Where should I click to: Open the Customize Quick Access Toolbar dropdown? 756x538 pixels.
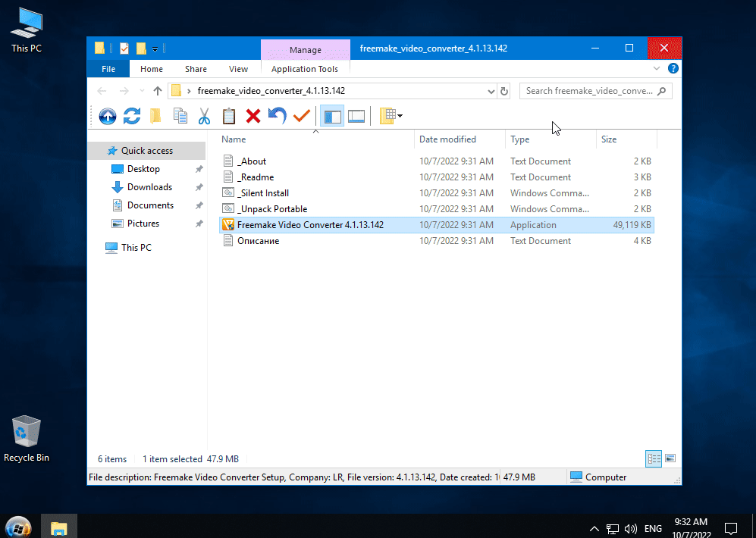pyautogui.click(x=155, y=48)
